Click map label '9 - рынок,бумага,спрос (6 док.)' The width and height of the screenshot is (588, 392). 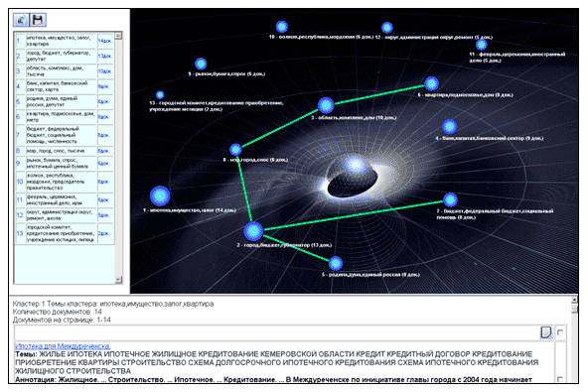point(226,74)
